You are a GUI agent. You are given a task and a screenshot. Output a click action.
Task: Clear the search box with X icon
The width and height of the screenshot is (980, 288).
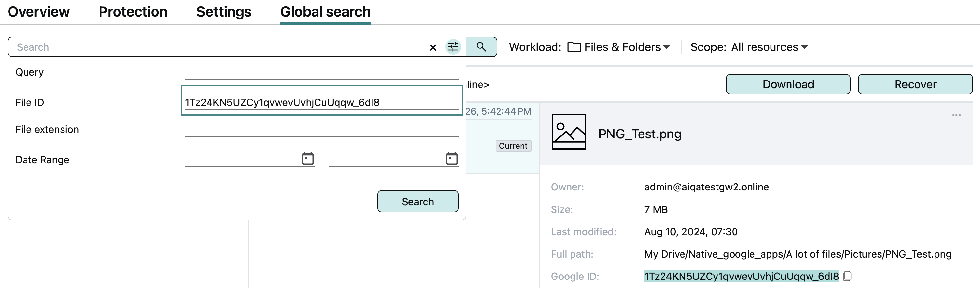point(432,47)
